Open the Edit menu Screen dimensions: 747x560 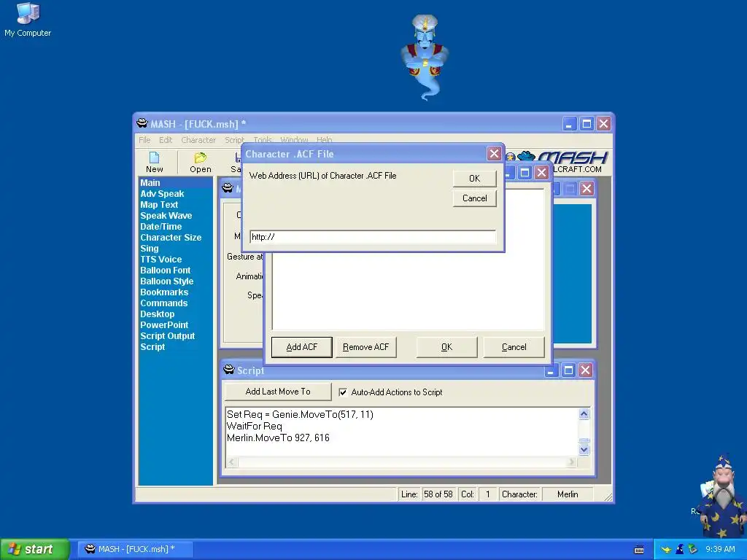[166, 140]
